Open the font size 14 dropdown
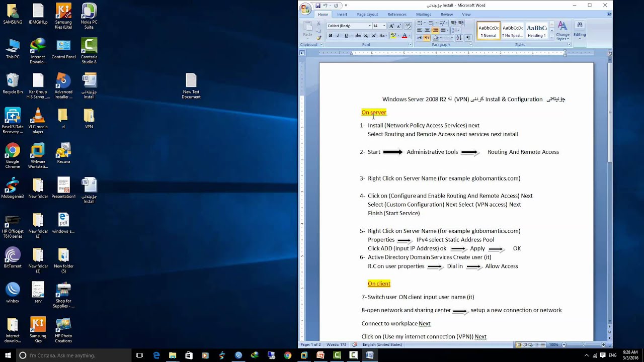 click(x=384, y=26)
